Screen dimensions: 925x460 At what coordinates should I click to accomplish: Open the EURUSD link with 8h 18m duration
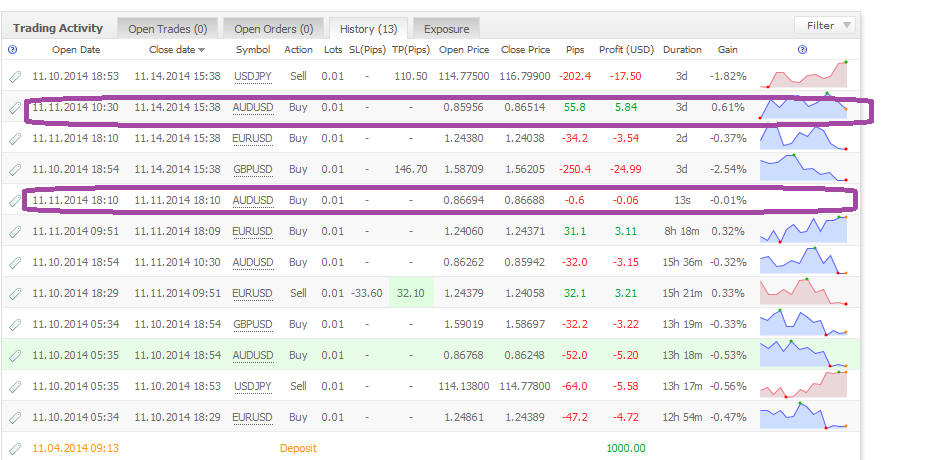click(252, 231)
